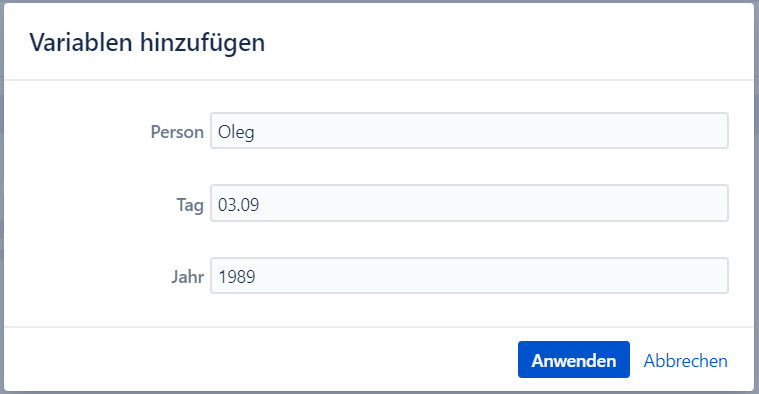Select the text box containing Oleg
759x394 pixels.
tap(469, 131)
